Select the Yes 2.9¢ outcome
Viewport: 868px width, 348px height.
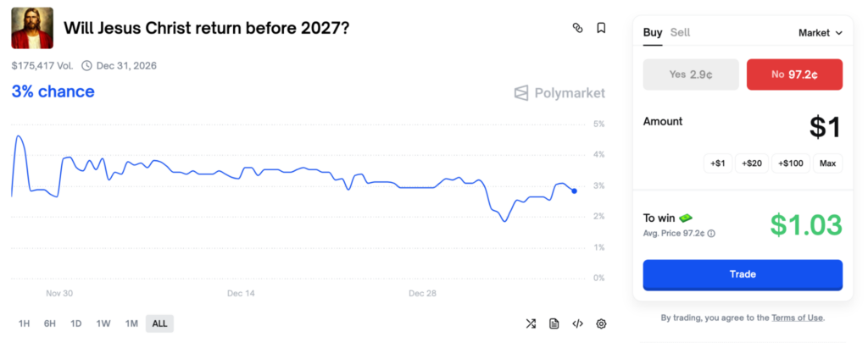pos(691,75)
